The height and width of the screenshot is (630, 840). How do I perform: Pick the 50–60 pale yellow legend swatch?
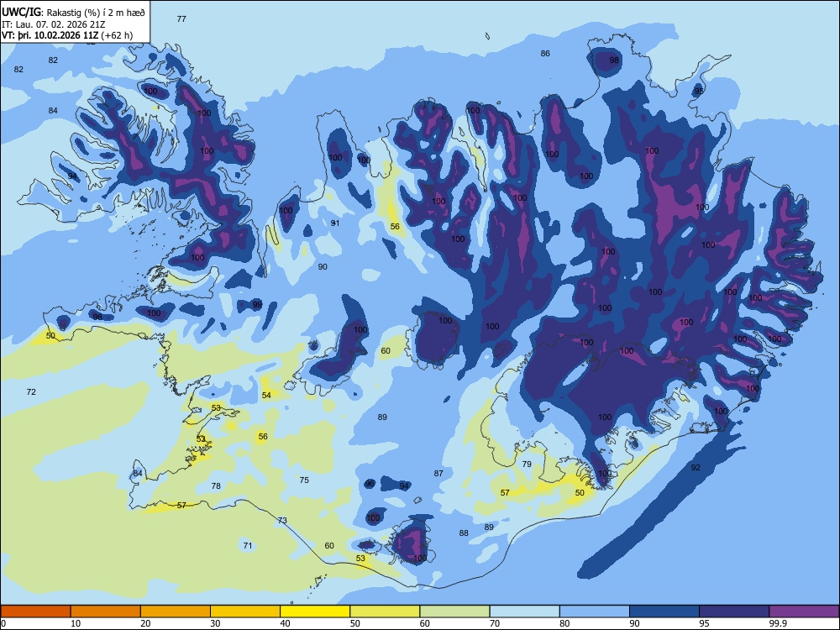pos(385,612)
